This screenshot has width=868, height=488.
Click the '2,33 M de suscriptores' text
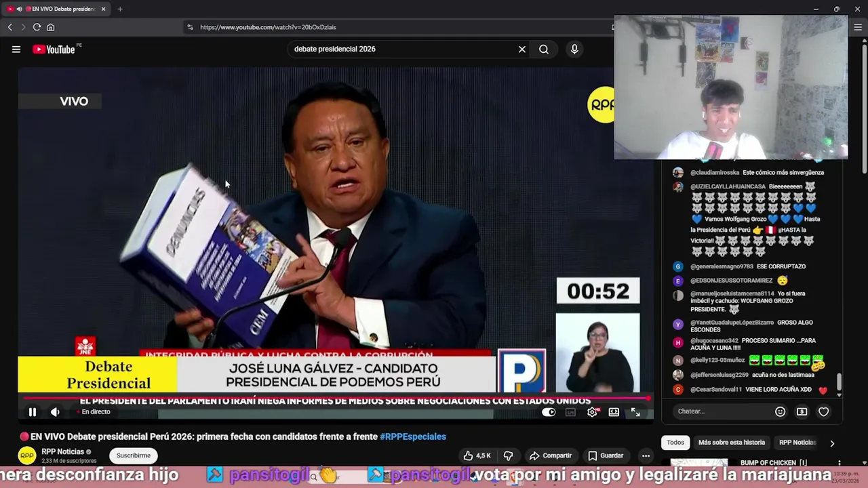tap(68, 461)
